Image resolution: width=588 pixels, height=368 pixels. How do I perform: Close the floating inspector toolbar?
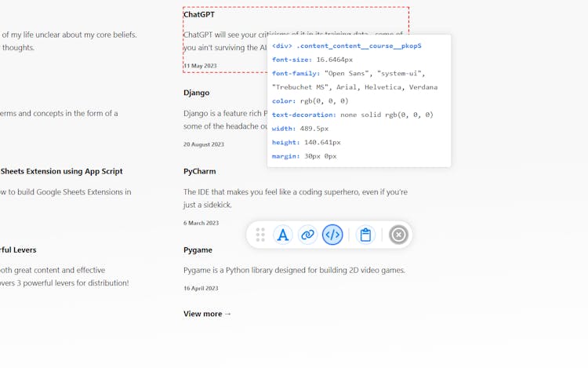pyautogui.click(x=398, y=235)
